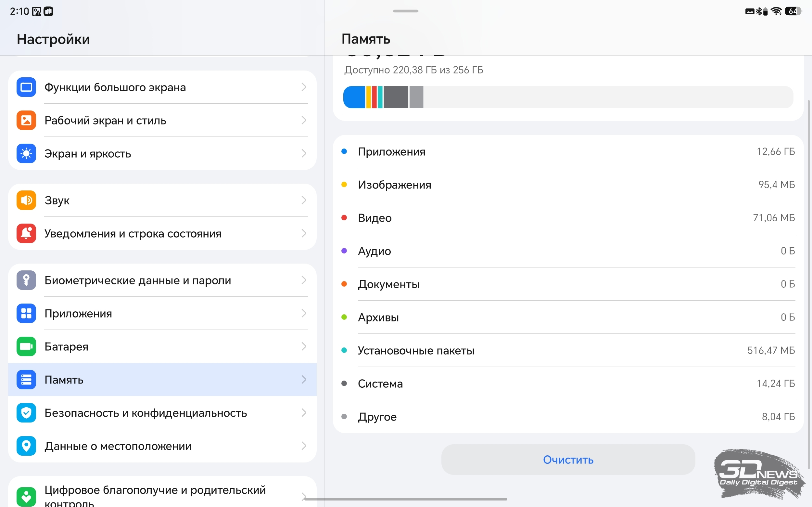812x507 pixels.
Task: Tap the Настройки header title
Action: click(x=53, y=39)
